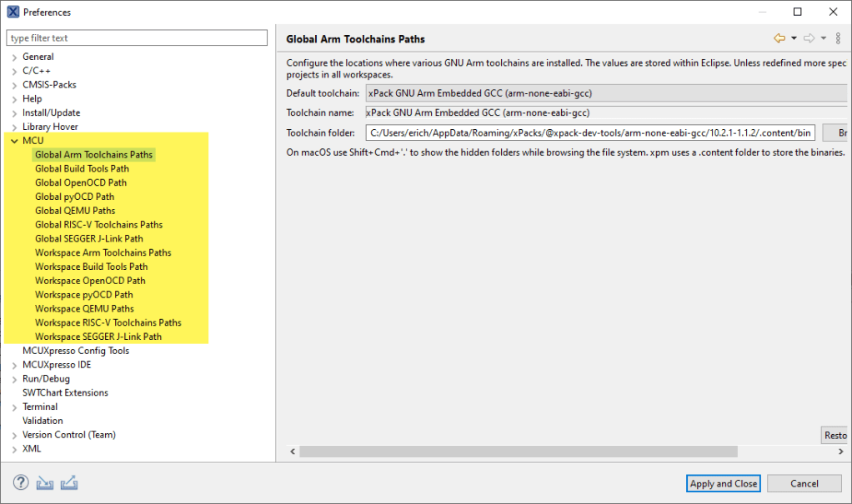Open Global SEGGER J-Link Path page
Screen dimensions: 852x504
coord(88,239)
